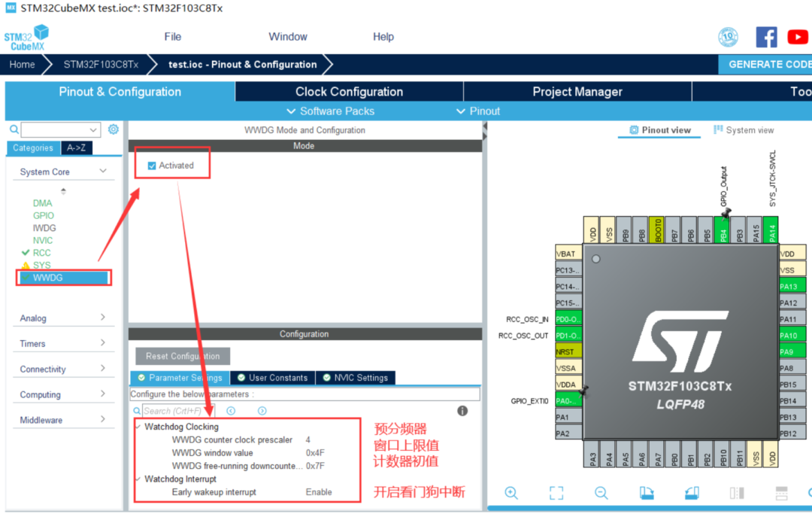Go to the next parameter search result
812x514 pixels.
coord(262,411)
